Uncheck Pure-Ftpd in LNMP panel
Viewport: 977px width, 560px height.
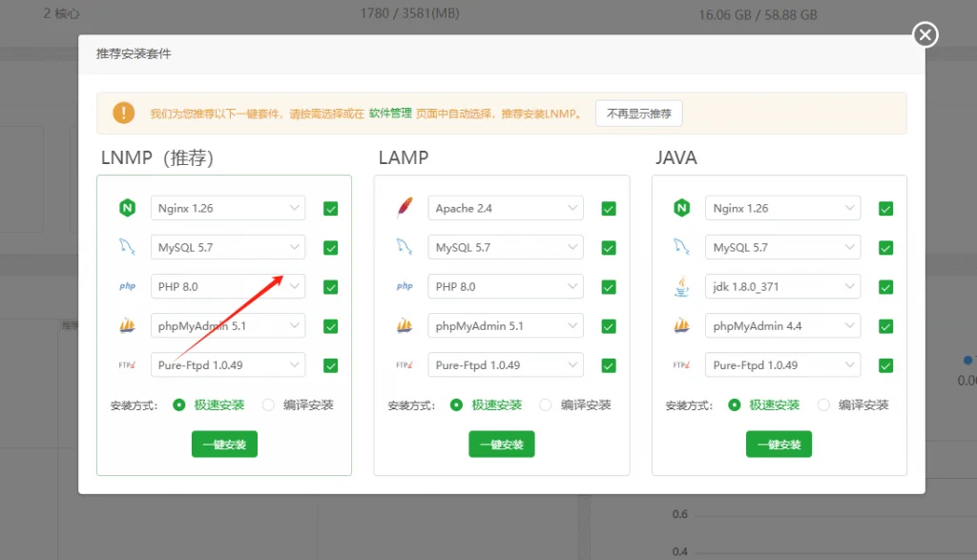331,365
